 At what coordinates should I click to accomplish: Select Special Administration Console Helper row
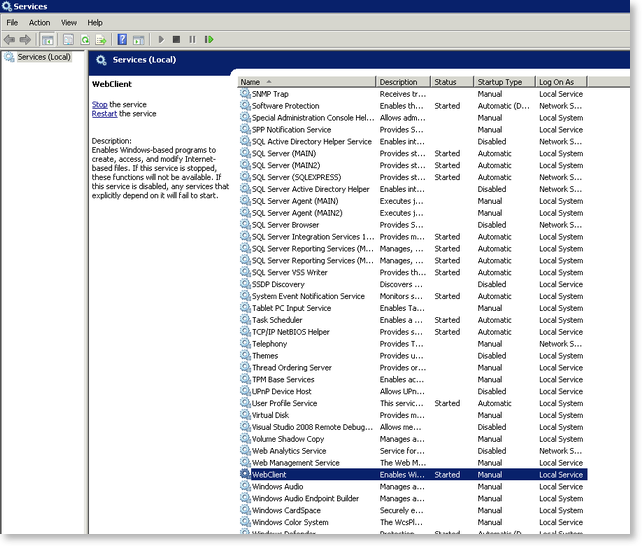tap(414, 118)
